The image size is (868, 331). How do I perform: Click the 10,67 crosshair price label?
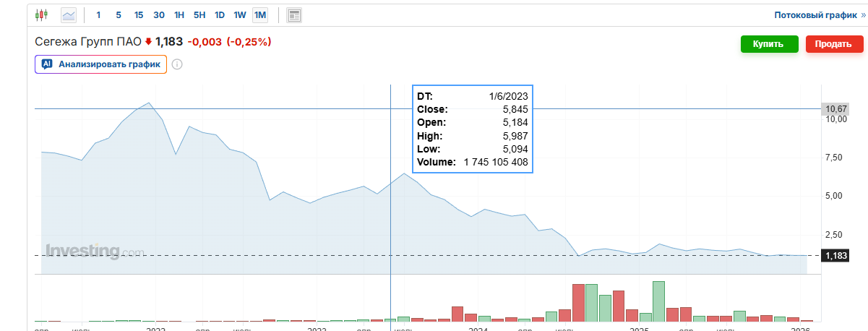coord(835,109)
